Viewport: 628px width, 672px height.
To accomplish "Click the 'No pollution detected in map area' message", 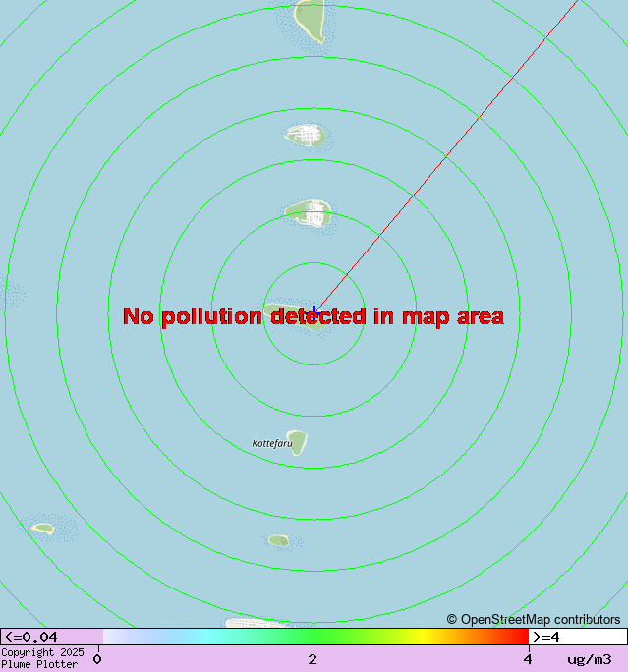I will (314, 316).
